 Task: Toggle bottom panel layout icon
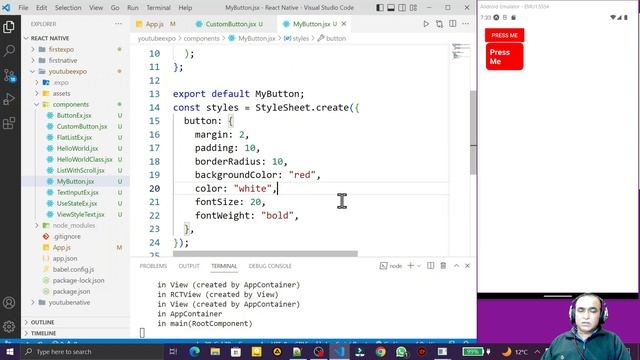click(391, 8)
